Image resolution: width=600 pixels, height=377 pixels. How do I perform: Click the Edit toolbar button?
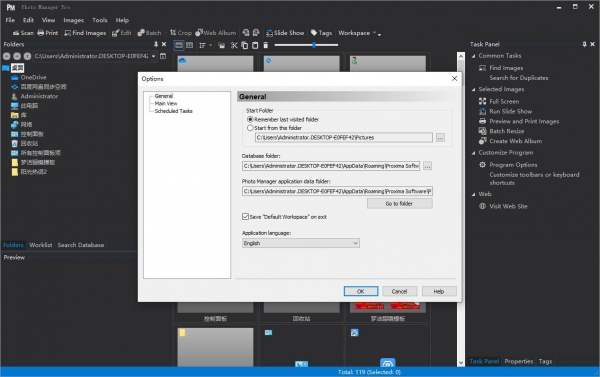coord(122,33)
